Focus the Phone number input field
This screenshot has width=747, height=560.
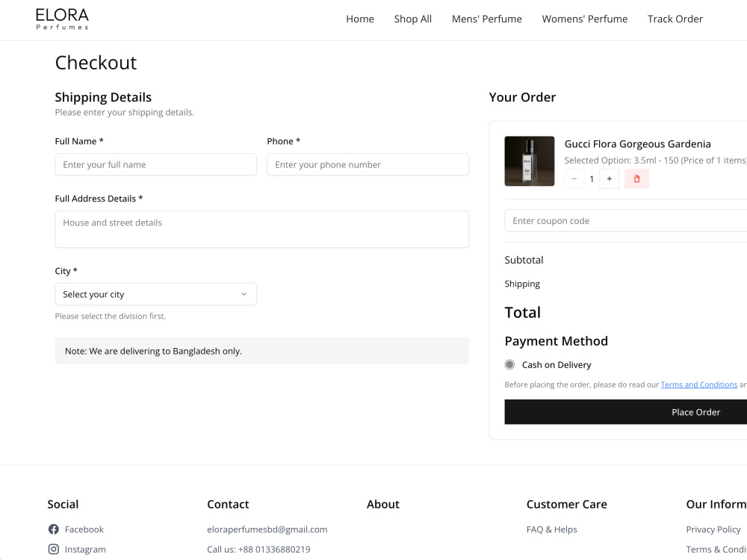click(x=368, y=164)
